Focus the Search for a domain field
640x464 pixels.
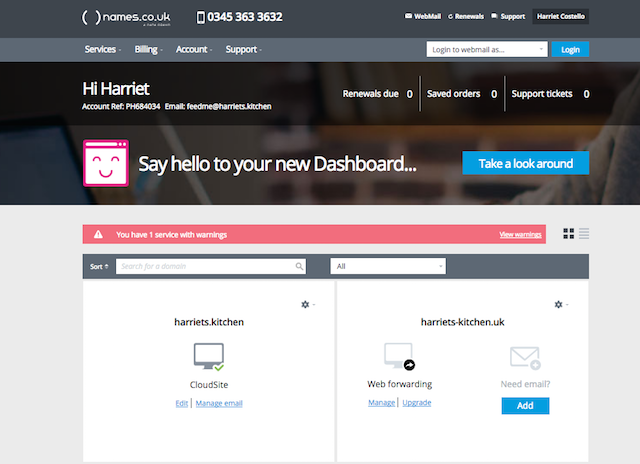click(211, 266)
